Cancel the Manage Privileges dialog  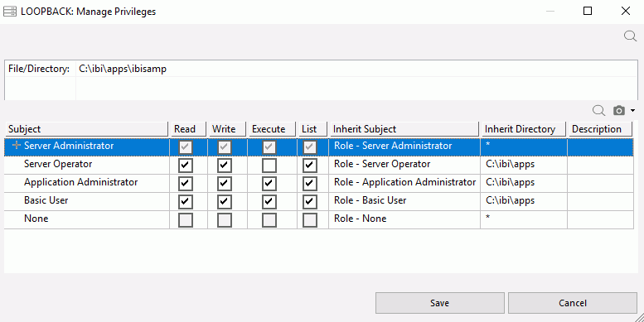pos(573,303)
